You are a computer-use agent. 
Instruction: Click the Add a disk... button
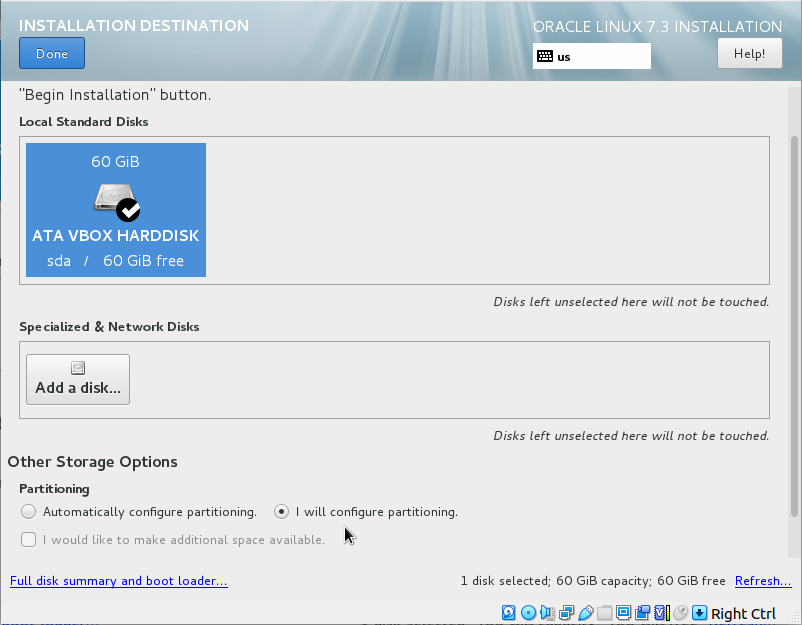[x=78, y=380]
